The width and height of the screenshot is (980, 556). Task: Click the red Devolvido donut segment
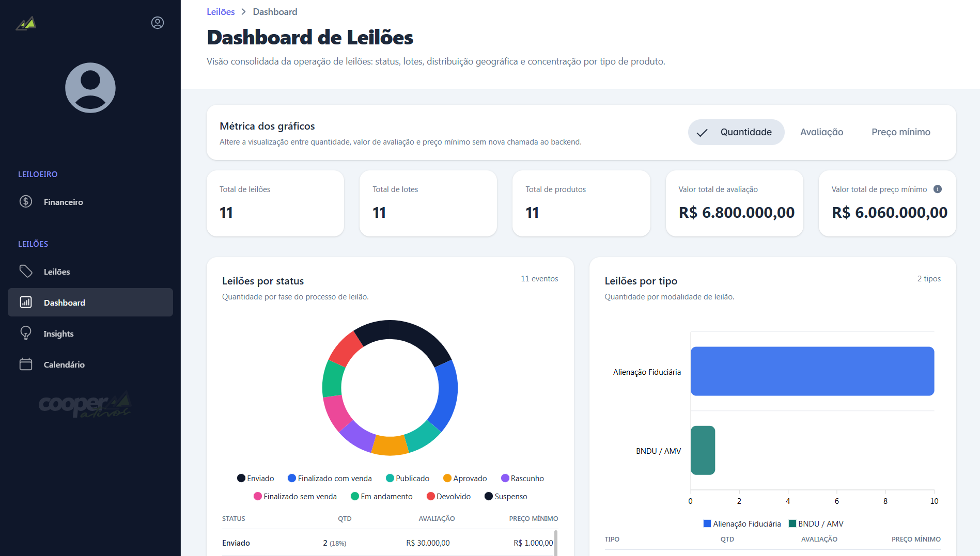[346, 350]
